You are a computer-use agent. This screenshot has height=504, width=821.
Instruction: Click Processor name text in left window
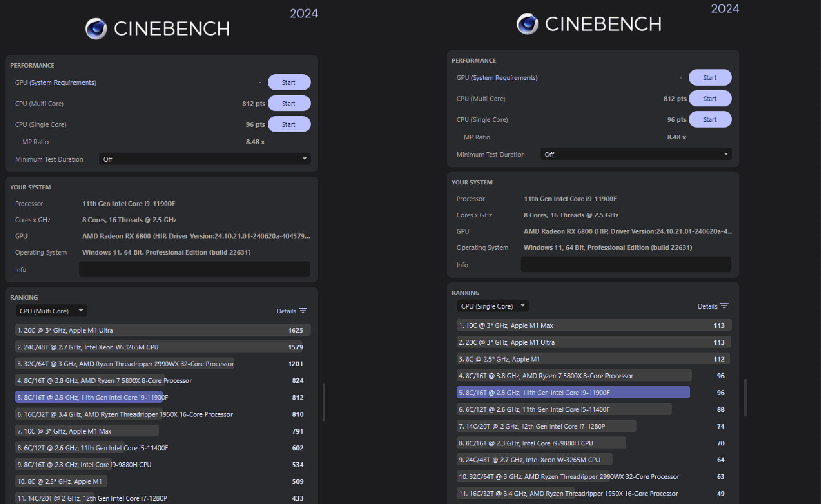128,204
